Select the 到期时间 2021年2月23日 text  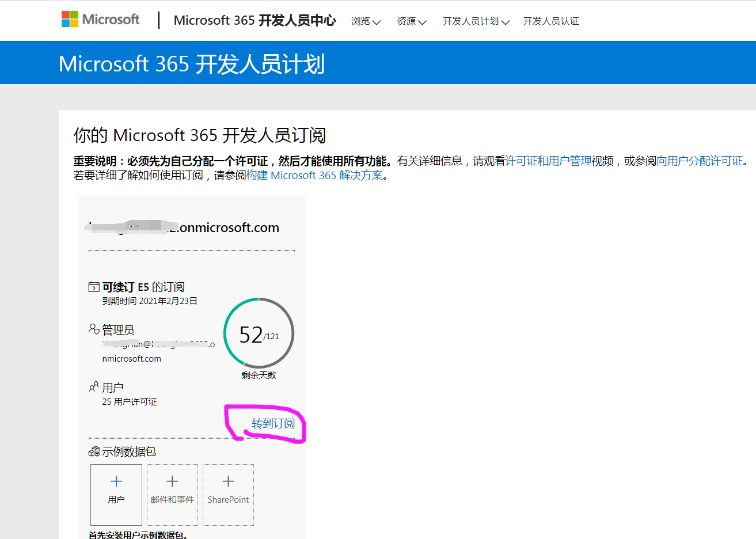tap(150, 301)
